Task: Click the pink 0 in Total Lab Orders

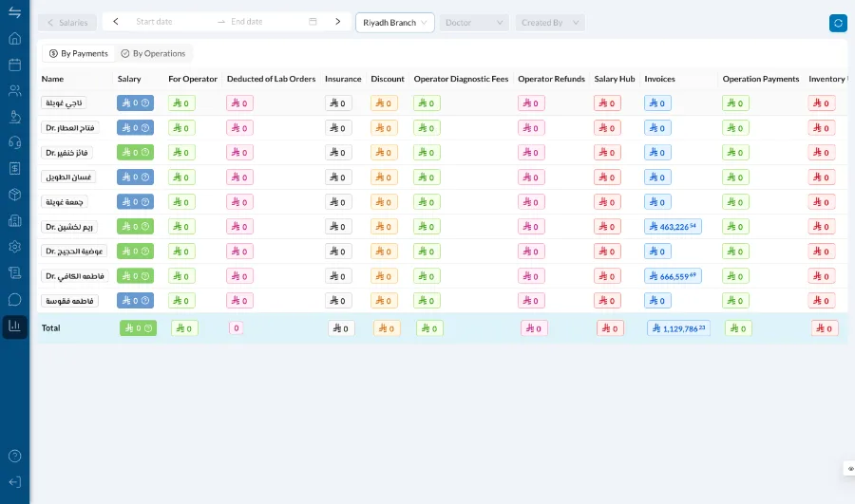Action: point(237,328)
